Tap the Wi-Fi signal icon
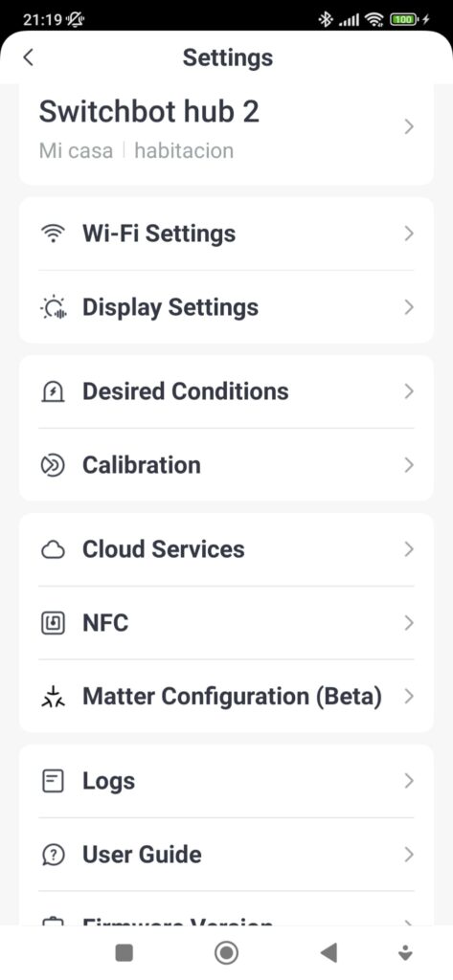The width and height of the screenshot is (453, 980). (x=53, y=234)
